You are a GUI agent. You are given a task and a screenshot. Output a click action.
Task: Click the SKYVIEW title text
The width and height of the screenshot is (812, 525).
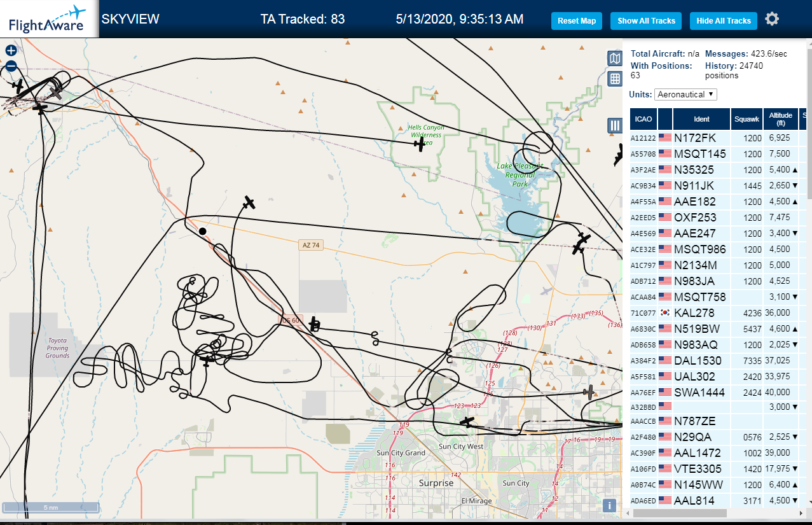130,19
